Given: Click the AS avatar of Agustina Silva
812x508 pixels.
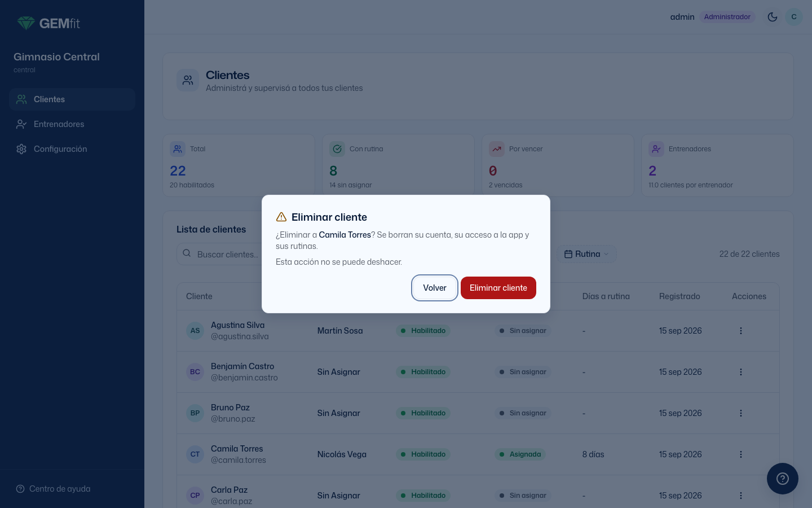Looking at the screenshot, I should 195,331.
